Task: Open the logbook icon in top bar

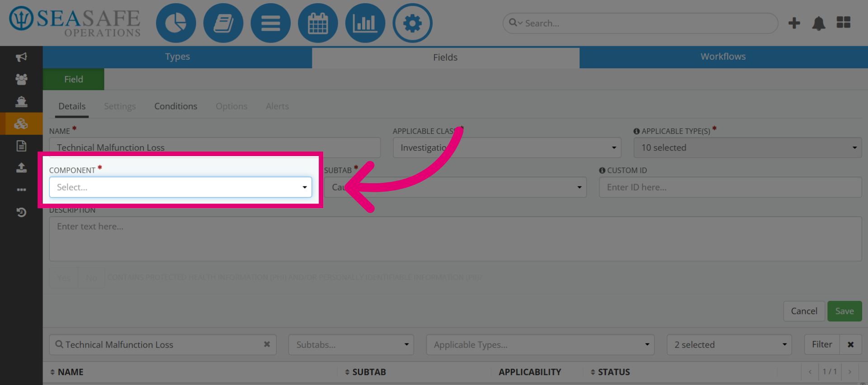Action: [x=223, y=23]
